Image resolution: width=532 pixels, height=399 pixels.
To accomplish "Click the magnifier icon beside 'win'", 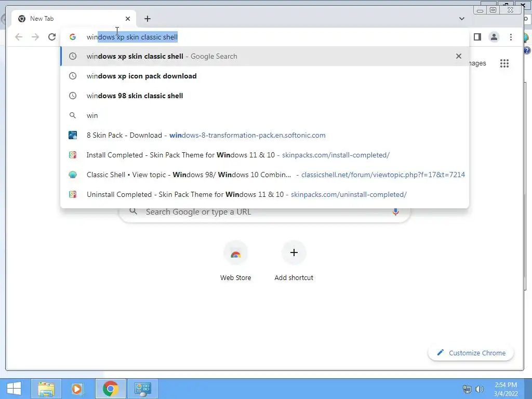I will (x=73, y=115).
